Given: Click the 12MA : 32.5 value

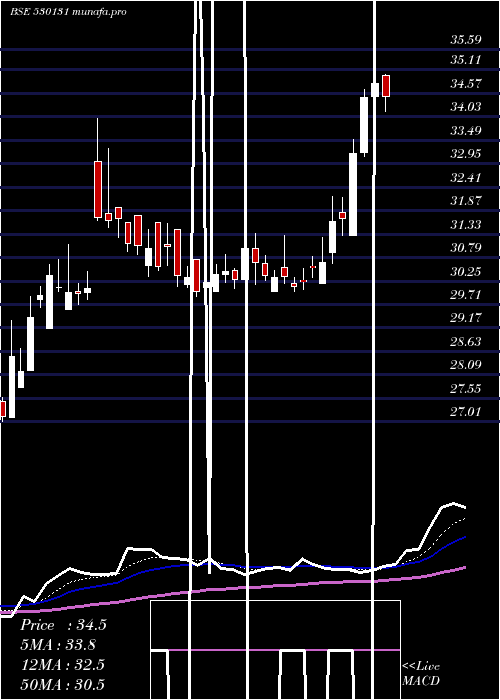Looking at the screenshot, I should tap(62, 665).
